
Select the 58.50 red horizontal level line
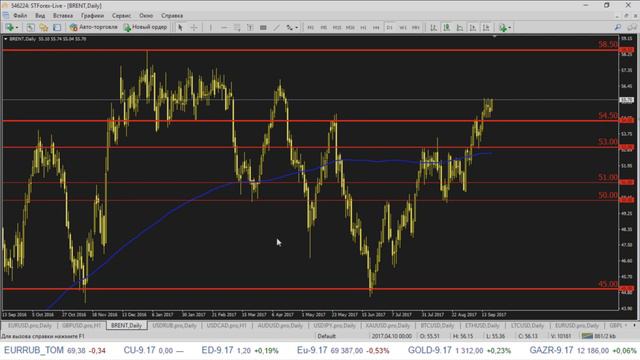[x=310, y=50]
